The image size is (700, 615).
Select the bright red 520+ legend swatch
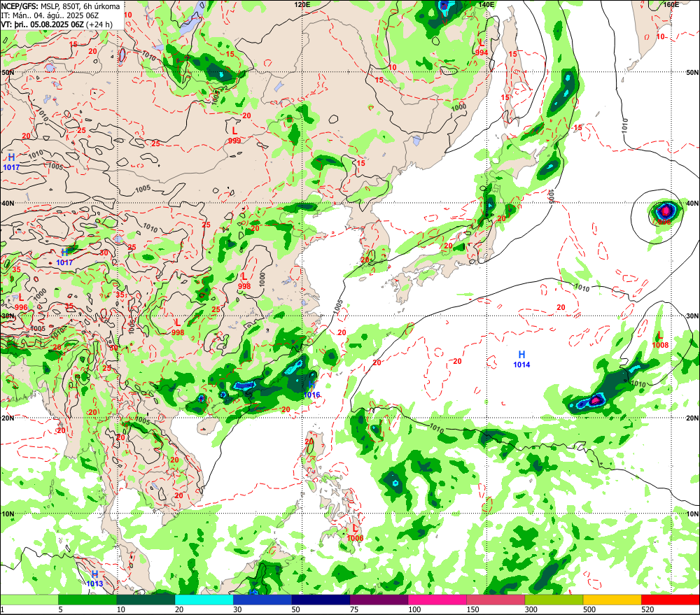click(671, 600)
